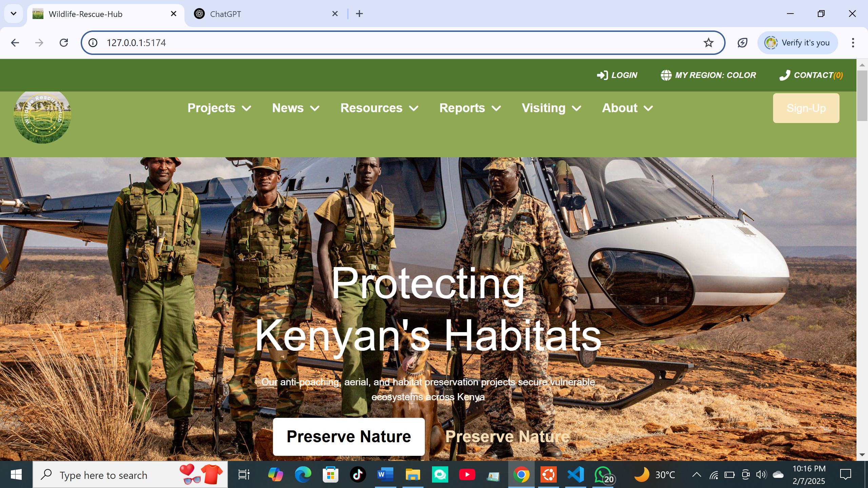Image resolution: width=868 pixels, height=488 pixels.
Task: Switch to the ChatGPT tab
Action: tap(225, 14)
